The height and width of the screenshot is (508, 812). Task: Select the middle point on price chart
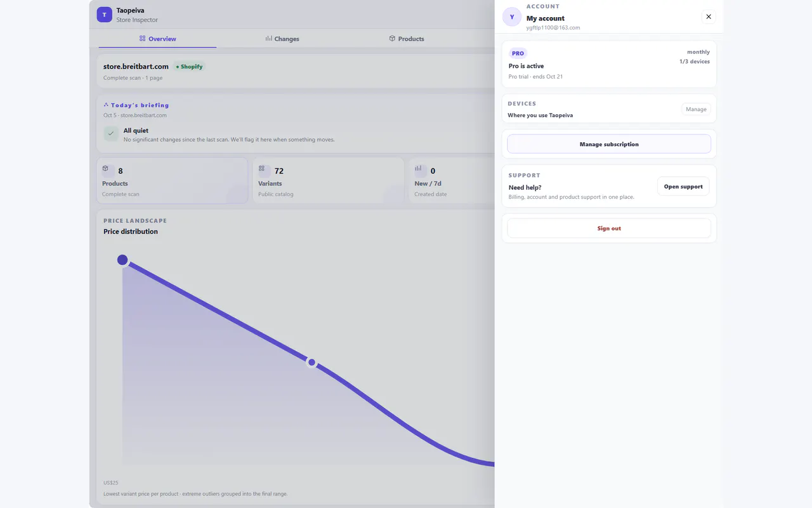(311, 363)
